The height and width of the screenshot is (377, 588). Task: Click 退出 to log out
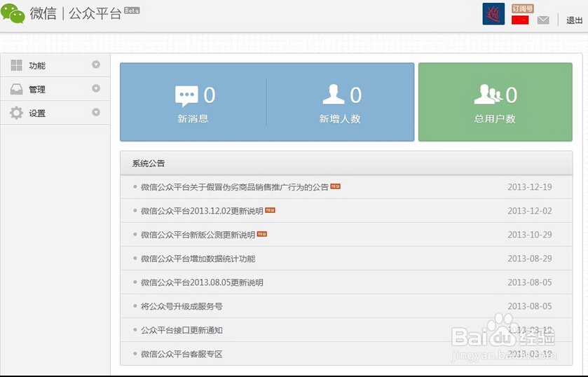(574, 20)
